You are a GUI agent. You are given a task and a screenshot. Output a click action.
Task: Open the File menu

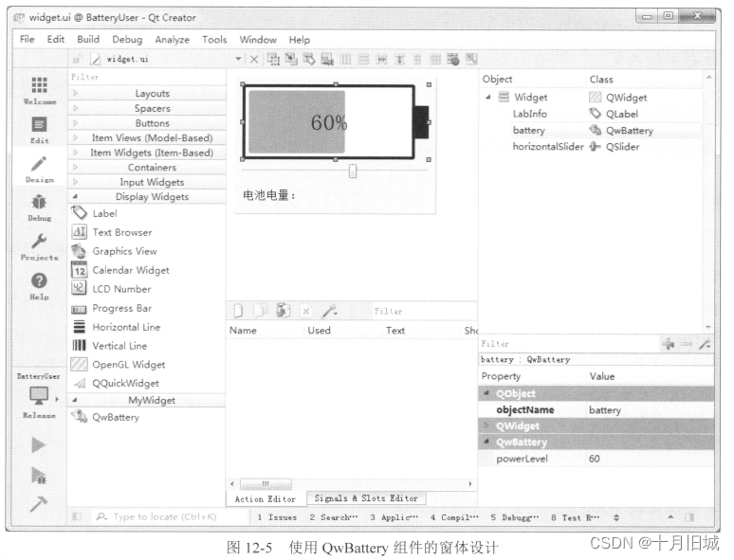coord(28,39)
